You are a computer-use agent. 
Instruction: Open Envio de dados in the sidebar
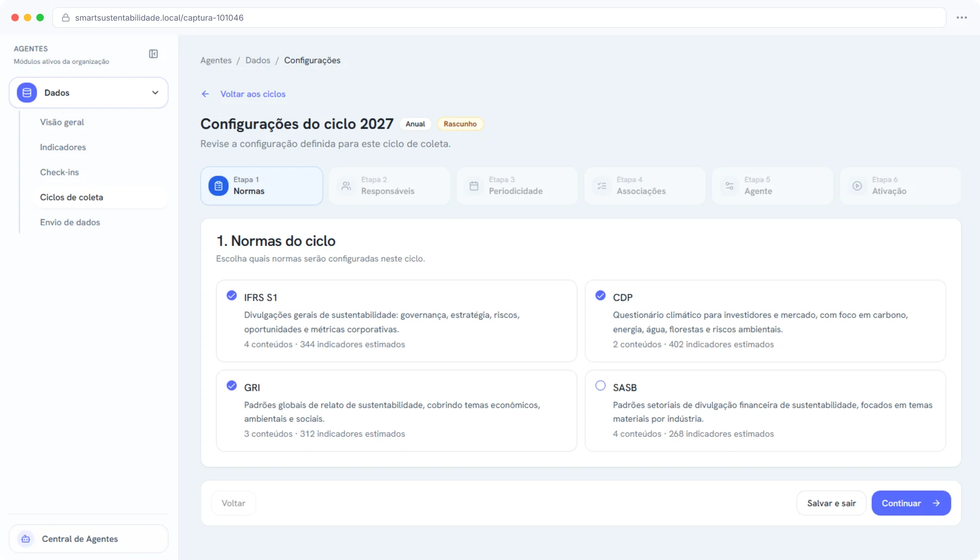click(70, 222)
